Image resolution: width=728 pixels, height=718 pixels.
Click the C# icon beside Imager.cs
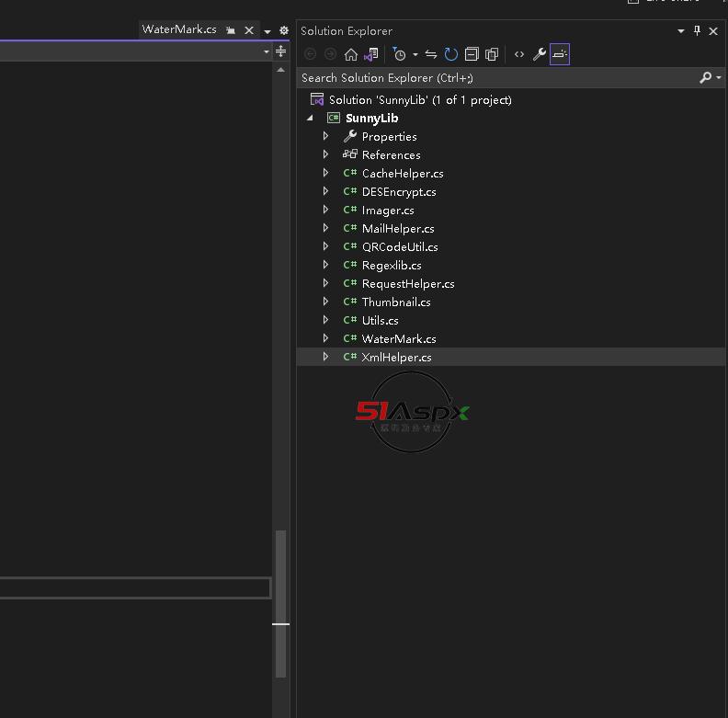click(349, 210)
